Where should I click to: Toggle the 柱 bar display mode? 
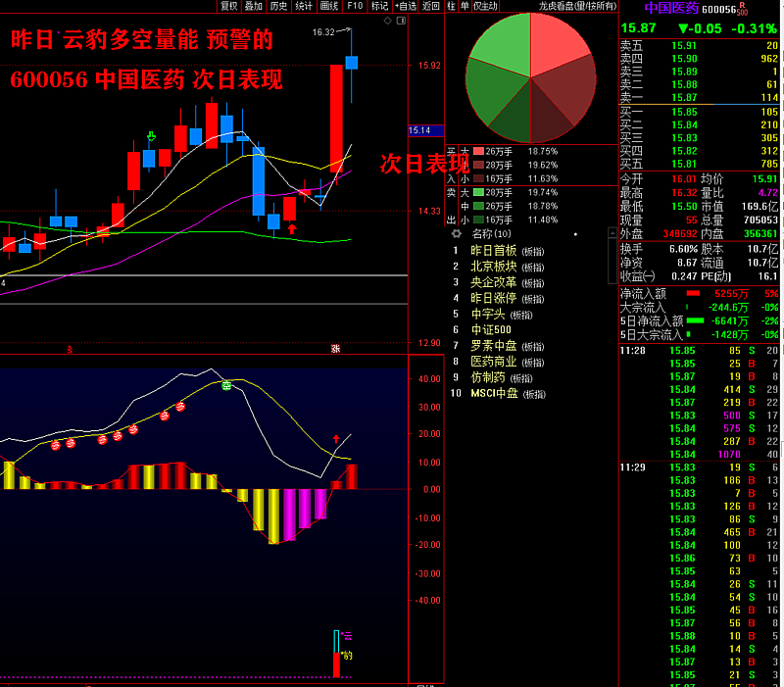[x=452, y=6]
